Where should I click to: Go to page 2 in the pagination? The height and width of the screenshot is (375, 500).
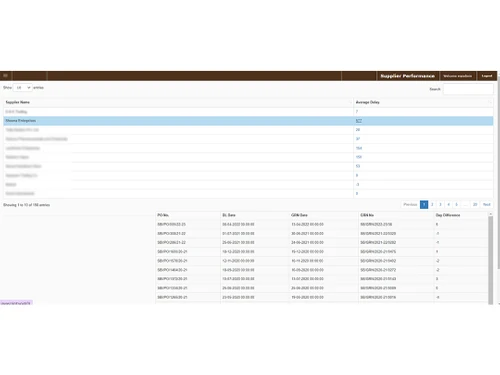tap(432, 204)
